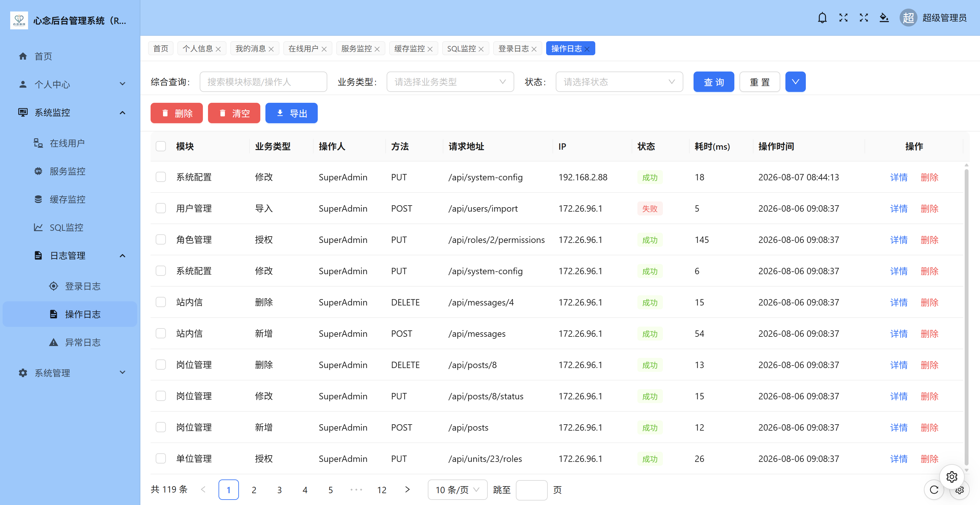Open SQL监控 via its sidebar chart icon
The image size is (980, 505).
point(38,228)
